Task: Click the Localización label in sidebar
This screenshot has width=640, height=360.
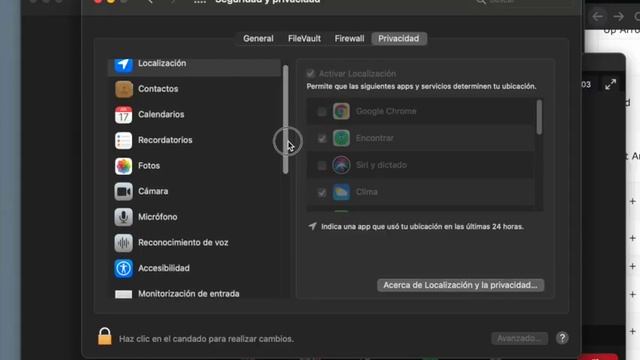Action: coord(162,63)
